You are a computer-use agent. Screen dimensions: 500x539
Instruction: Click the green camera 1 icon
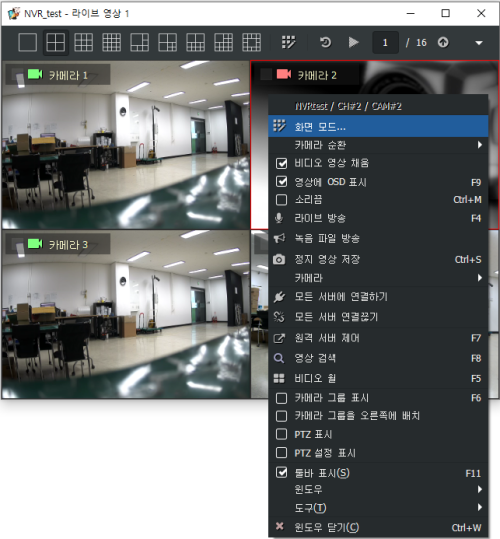click(35, 74)
